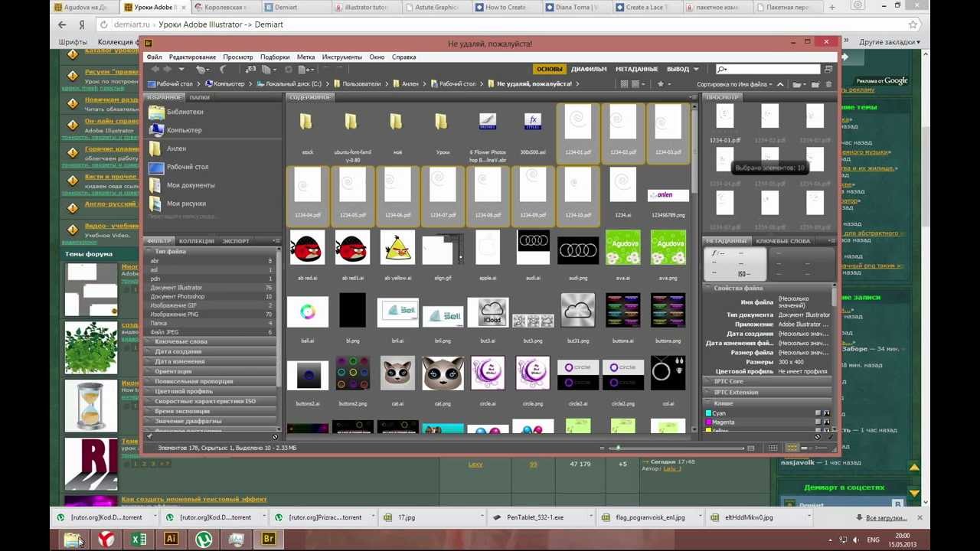Cancel metadata changes icon

(817, 437)
